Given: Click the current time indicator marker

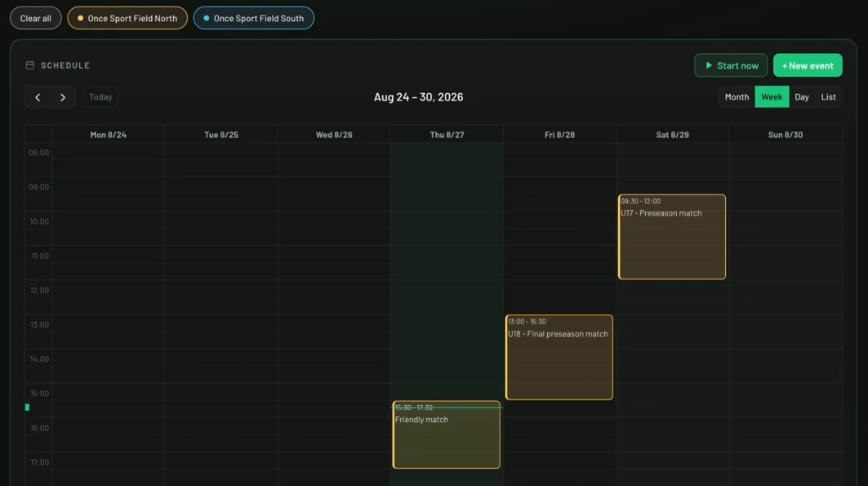Looking at the screenshot, I should (27, 408).
